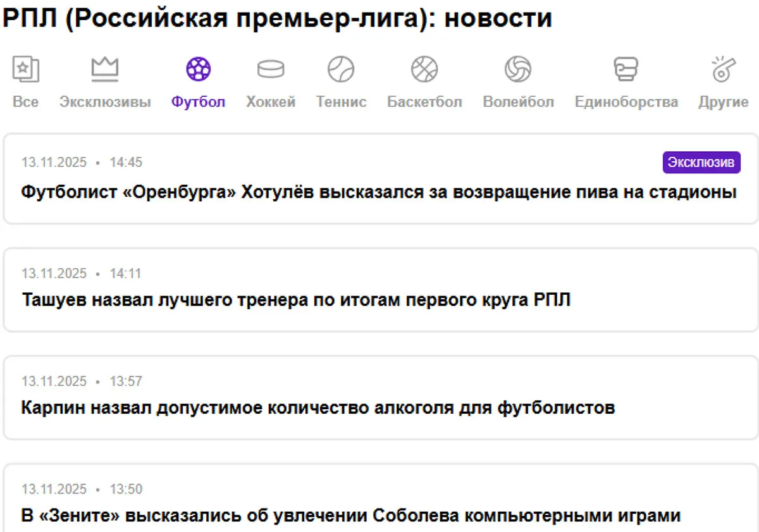This screenshot has height=532, width=759.
Task: Switch to the Хоккей category tab
Action: point(271,82)
